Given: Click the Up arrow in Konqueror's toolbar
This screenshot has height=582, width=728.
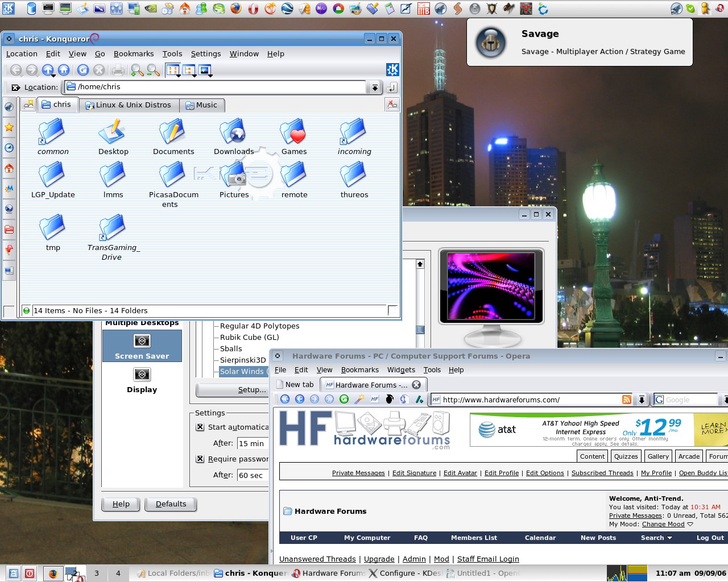Looking at the screenshot, I should click(48, 70).
